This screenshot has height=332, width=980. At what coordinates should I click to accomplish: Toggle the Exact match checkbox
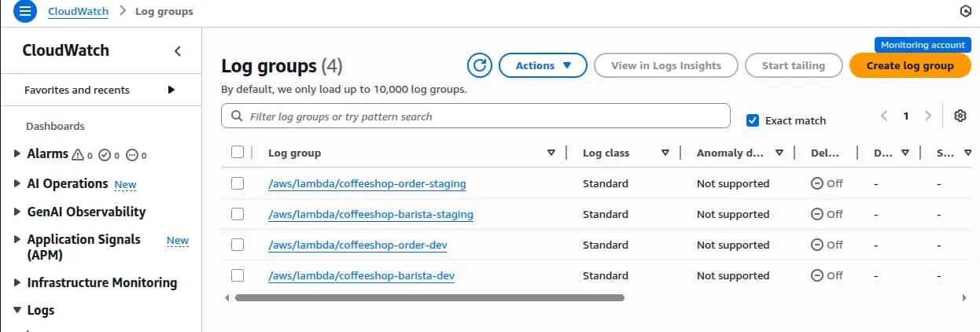(753, 120)
